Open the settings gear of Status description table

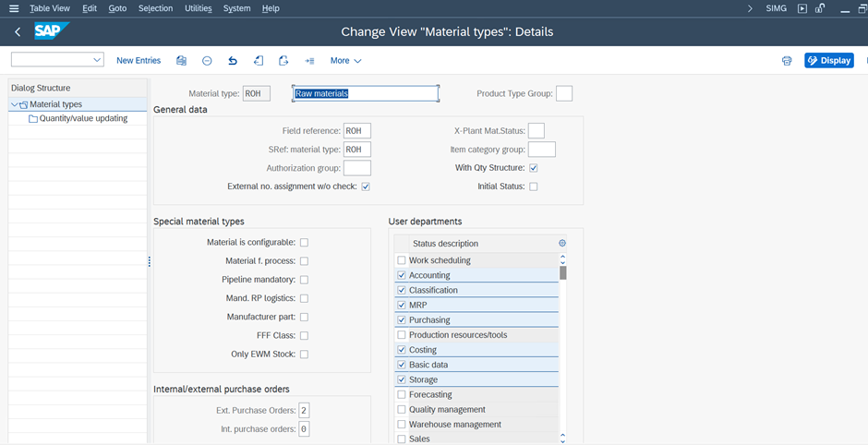562,243
